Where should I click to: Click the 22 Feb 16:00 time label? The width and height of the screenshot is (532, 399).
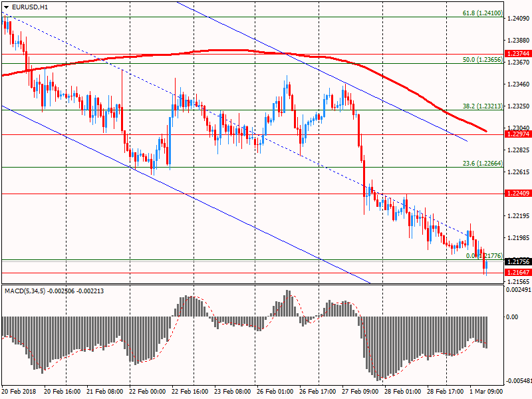click(190, 392)
